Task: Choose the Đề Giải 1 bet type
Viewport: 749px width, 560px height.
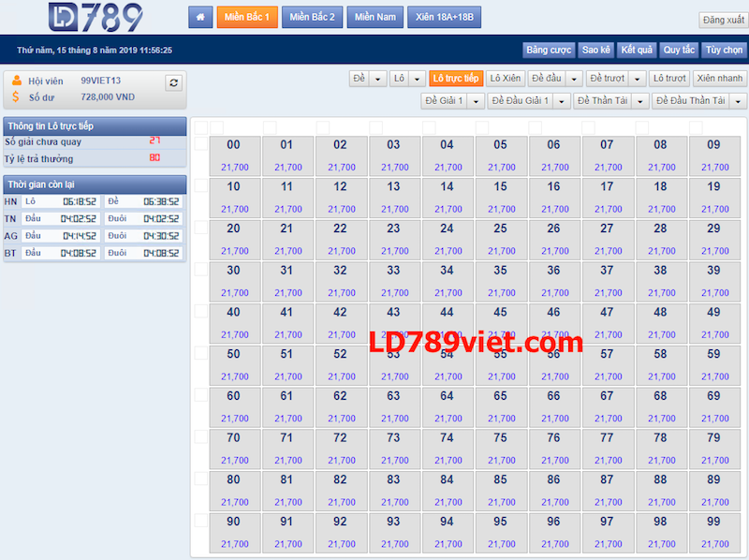Action: [444, 101]
